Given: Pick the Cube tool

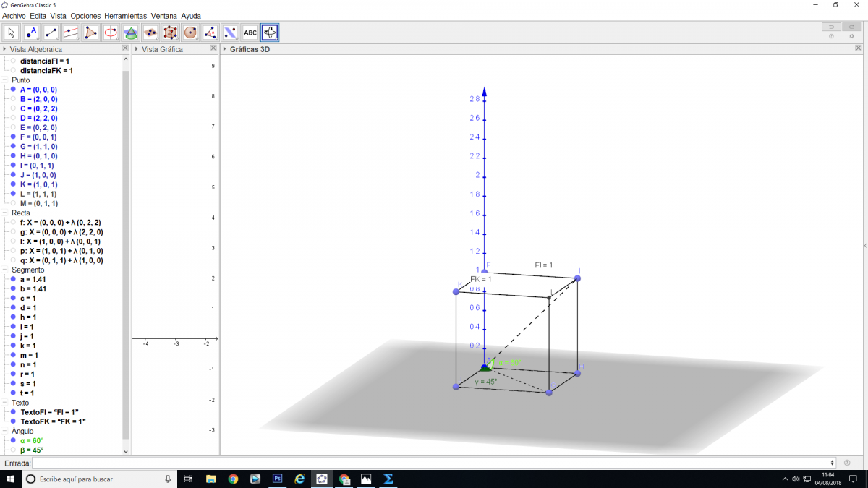Looking at the screenshot, I should (x=171, y=33).
